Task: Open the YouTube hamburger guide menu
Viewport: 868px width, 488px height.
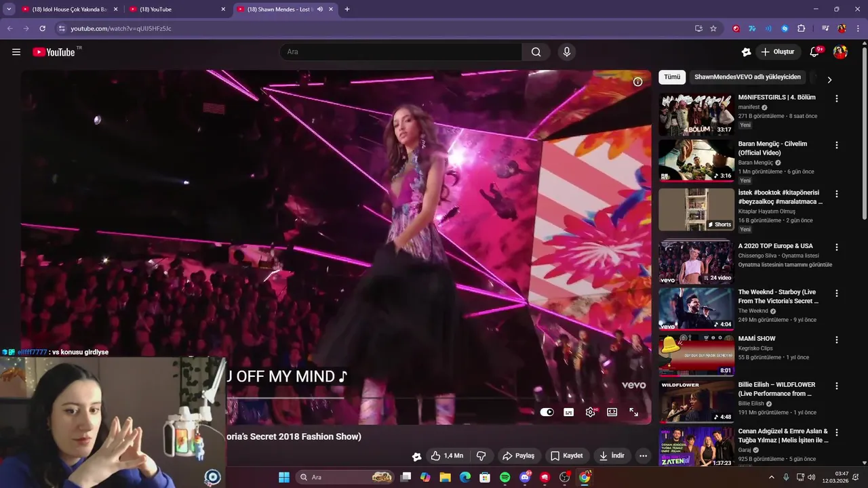Action: (x=16, y=52)
